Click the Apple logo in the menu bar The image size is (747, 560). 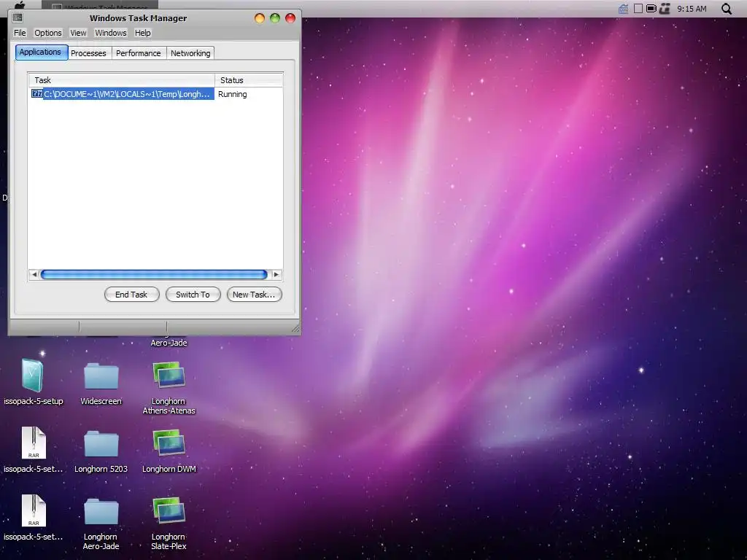[20, 5]
